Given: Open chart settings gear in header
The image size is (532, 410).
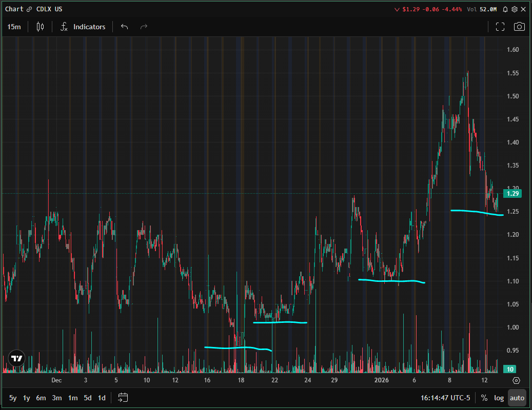Looking at the screenshot, I should pyautogui.click(x=515, y=9).
